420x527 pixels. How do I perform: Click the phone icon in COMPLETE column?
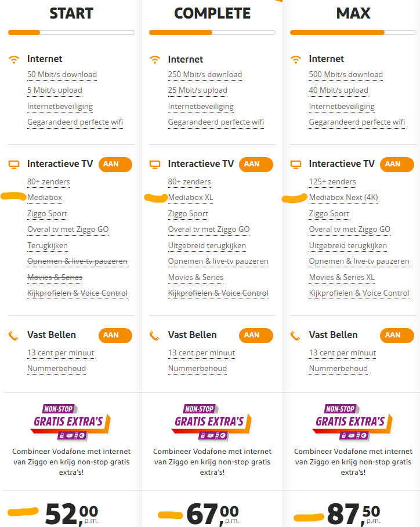click(x=155, y=335)
